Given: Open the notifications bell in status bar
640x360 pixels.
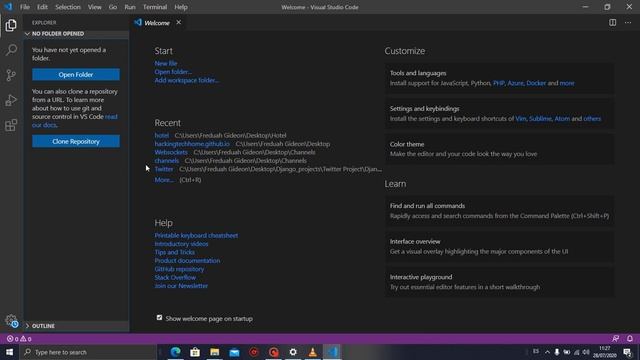Looking at the screenshot, I should point(629,339).
